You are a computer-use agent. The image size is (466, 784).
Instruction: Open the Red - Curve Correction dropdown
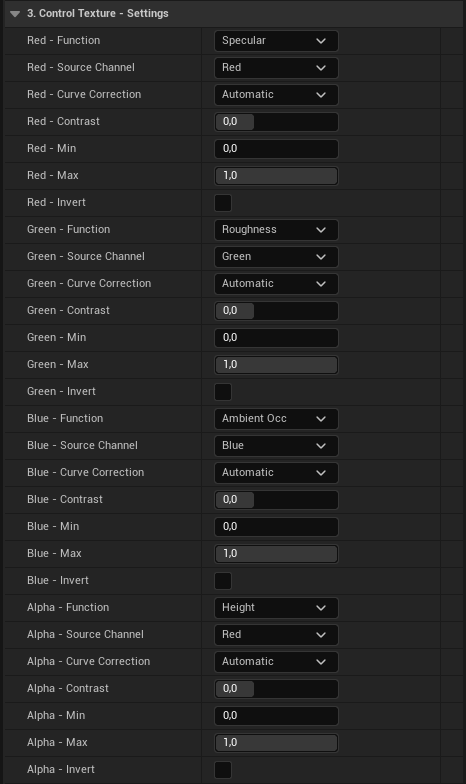(276, 95)
